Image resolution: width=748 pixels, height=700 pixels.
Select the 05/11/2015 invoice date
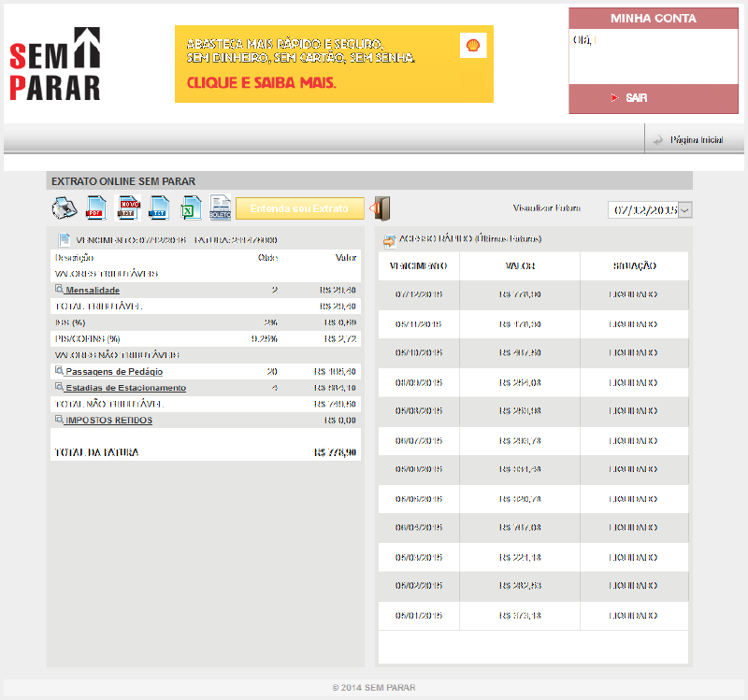(x=418, y=324)
